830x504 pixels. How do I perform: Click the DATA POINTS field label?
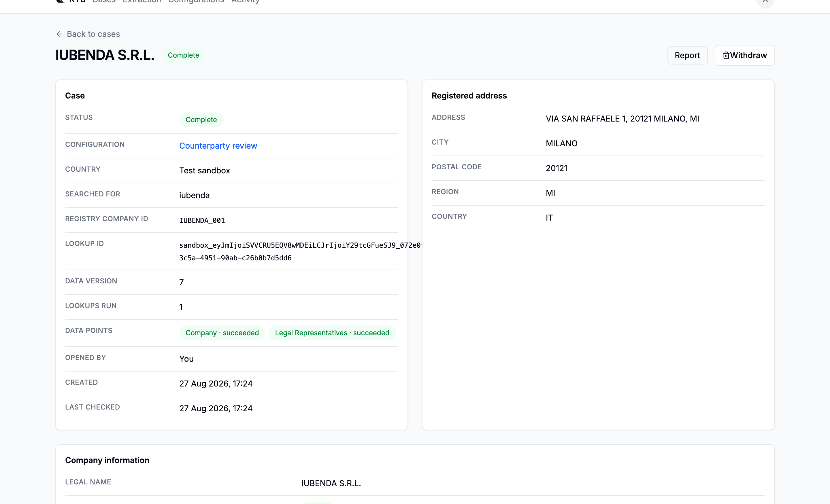coord(88,331)
